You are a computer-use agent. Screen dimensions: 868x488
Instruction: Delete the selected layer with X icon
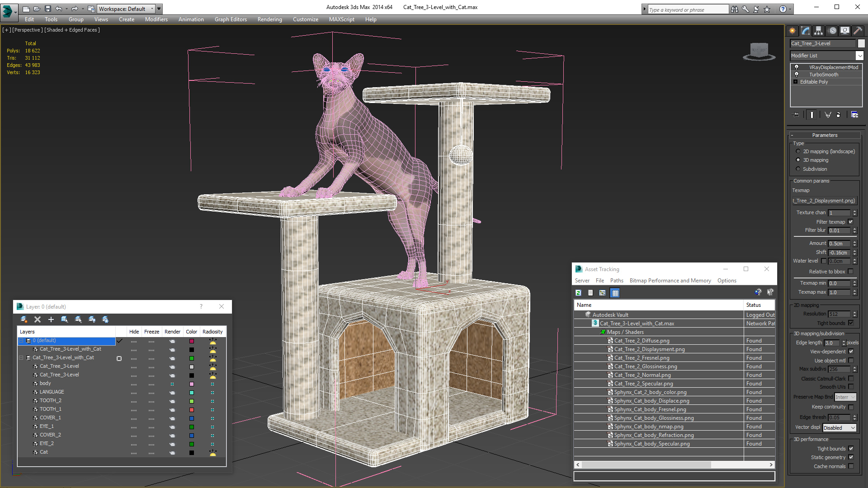[x=38, y=319]
